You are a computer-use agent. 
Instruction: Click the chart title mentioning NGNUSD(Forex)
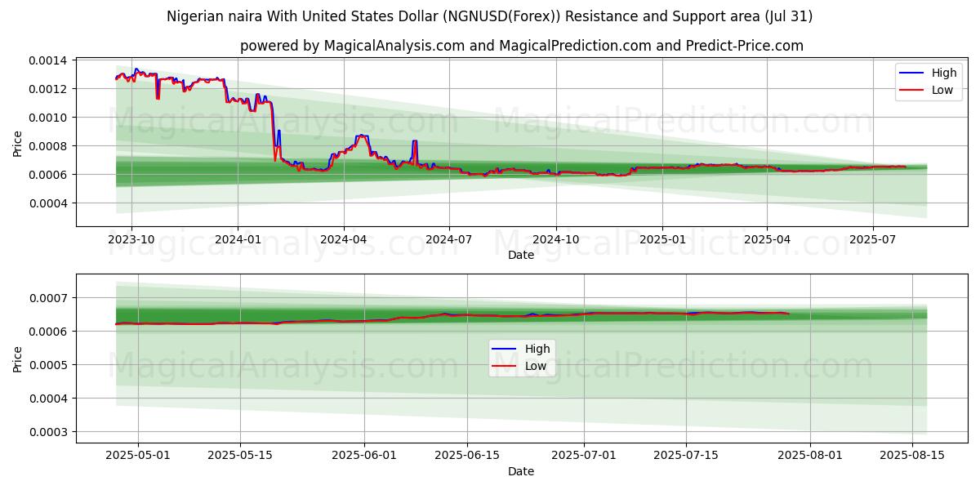tap(489, 16)
